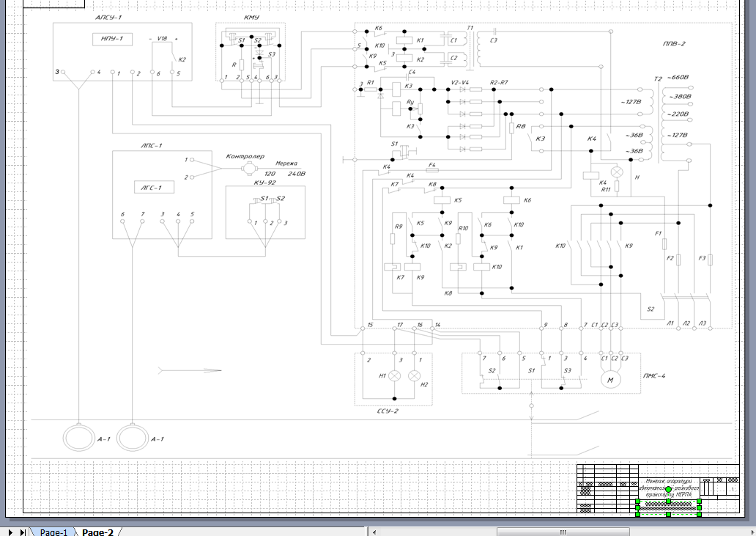Click the R2-R7 resistor label
The height and width of the screenshot is (536, 756).
click(x=499, y=83)
